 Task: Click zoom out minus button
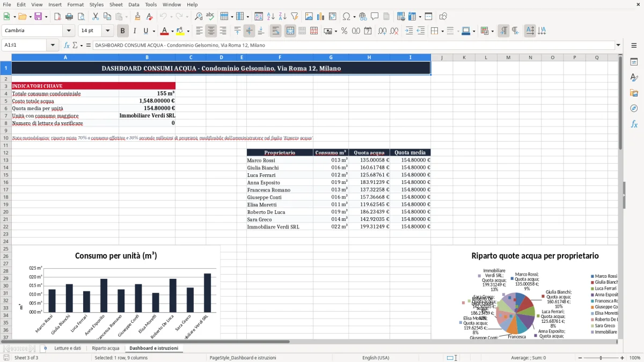click(x=580, y=358)
